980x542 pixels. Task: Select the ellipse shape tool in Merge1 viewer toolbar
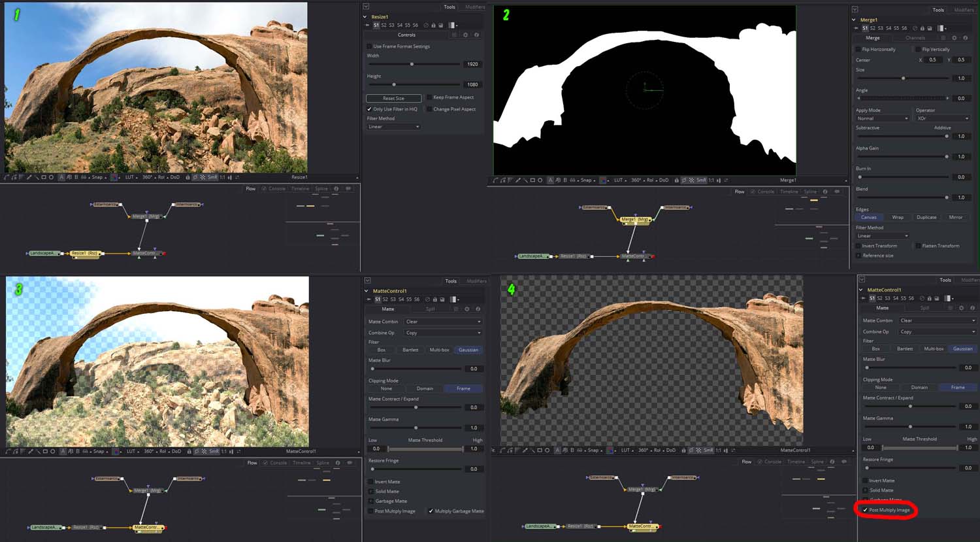(x=540, y=180)
